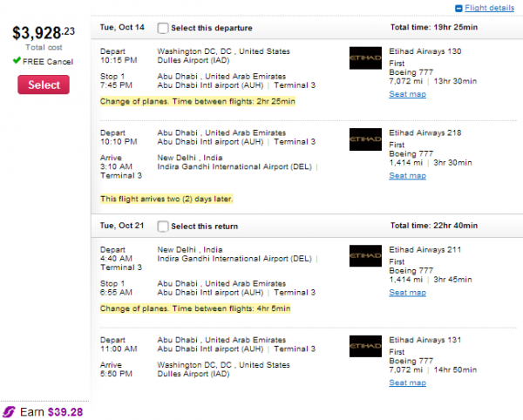This screenshot has height=420, width=523.
Task: Collapse flight details using the minus icon
Action: pos(459,9)
